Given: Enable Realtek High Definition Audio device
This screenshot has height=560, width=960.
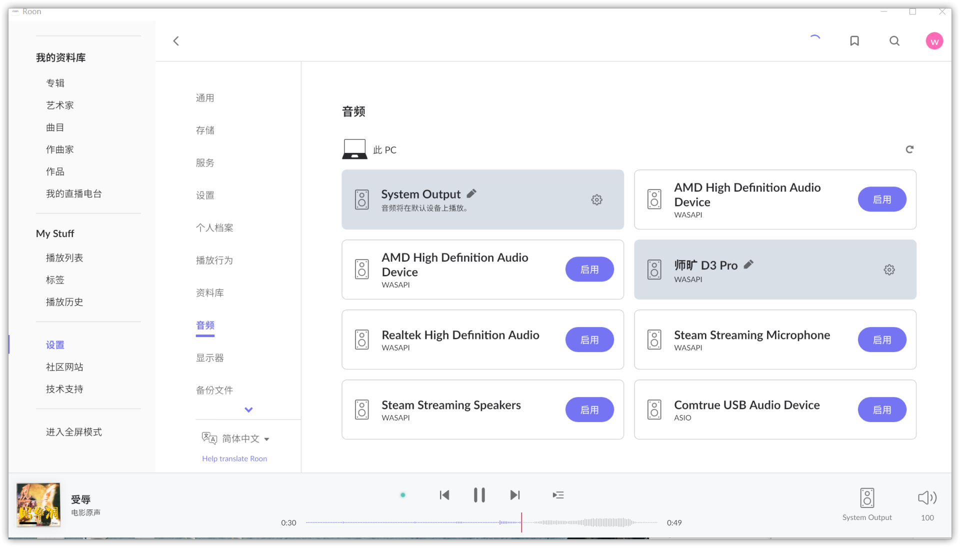Looking at the screenshot, I should coord(589,340).
